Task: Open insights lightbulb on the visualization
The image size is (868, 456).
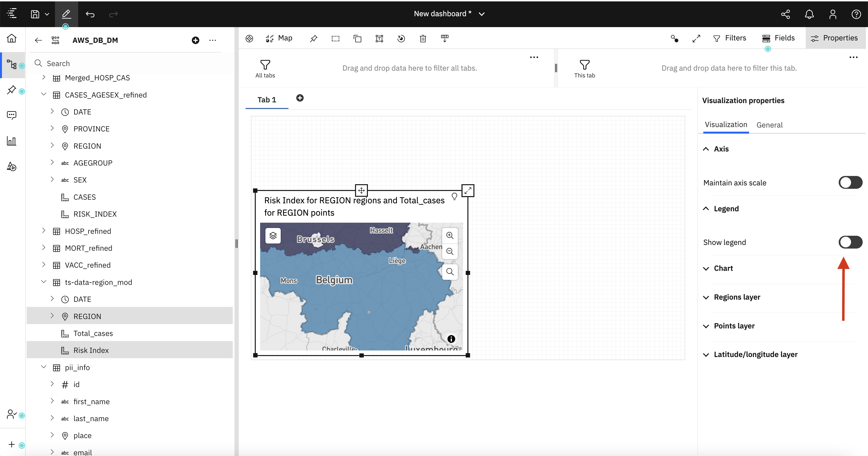Action: point(454,196)
